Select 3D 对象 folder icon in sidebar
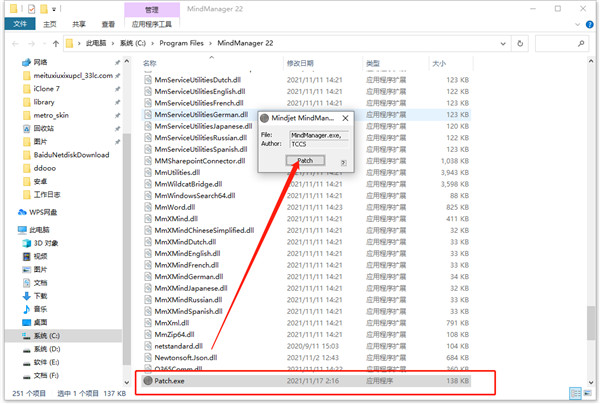Screen dimensions: 600x404 click(x=27, y=243)
